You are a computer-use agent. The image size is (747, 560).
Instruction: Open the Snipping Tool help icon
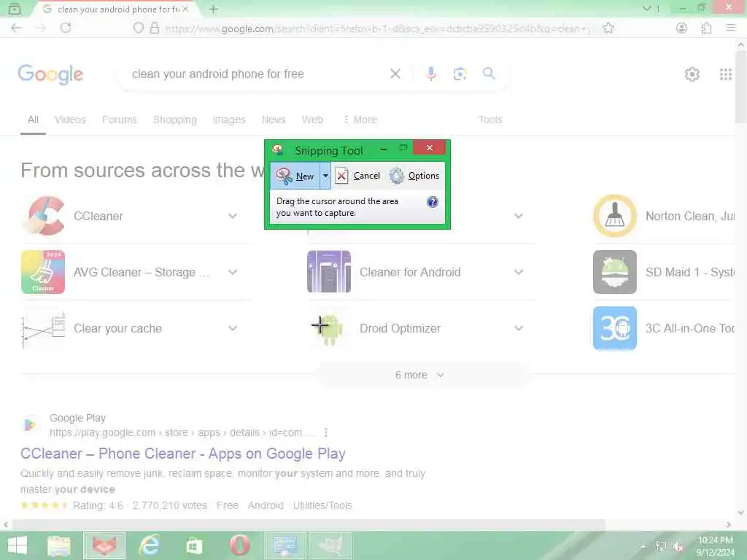click(x=432, y=202)
